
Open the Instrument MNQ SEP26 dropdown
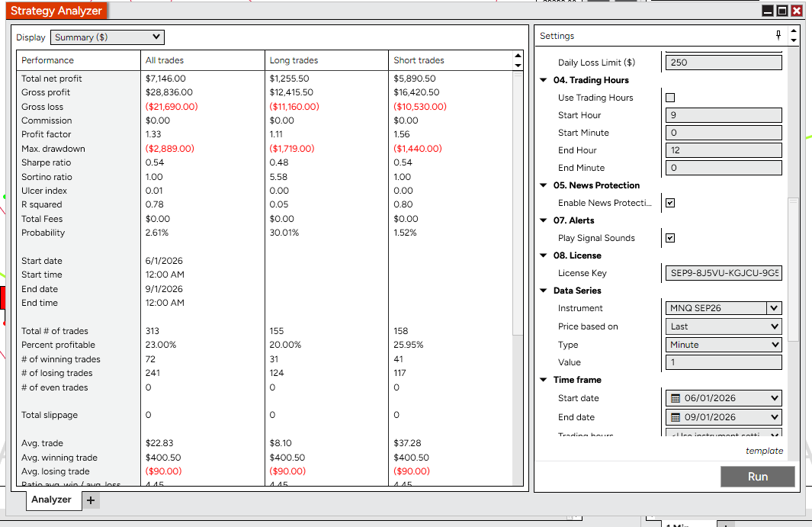pos(774,308)
